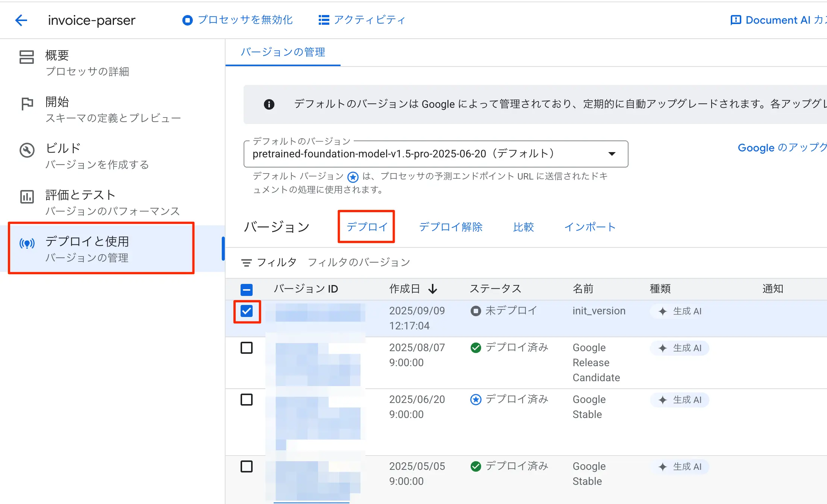Viewport: 827px width, 504px height.
Task: Open the ビルド wrench icon section
Action: tap(27, 150)
